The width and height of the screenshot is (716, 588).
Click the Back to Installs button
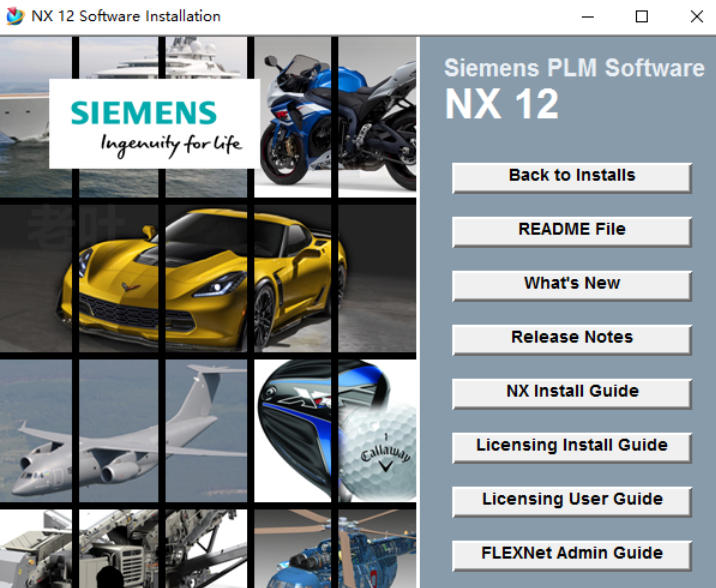click(x=571, y=176)
